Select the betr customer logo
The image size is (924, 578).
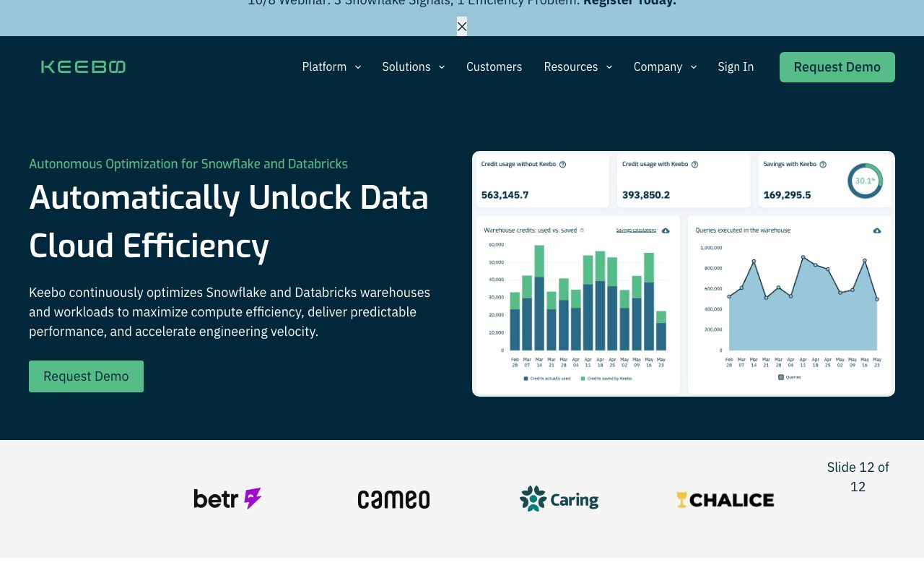coord(227,499)
